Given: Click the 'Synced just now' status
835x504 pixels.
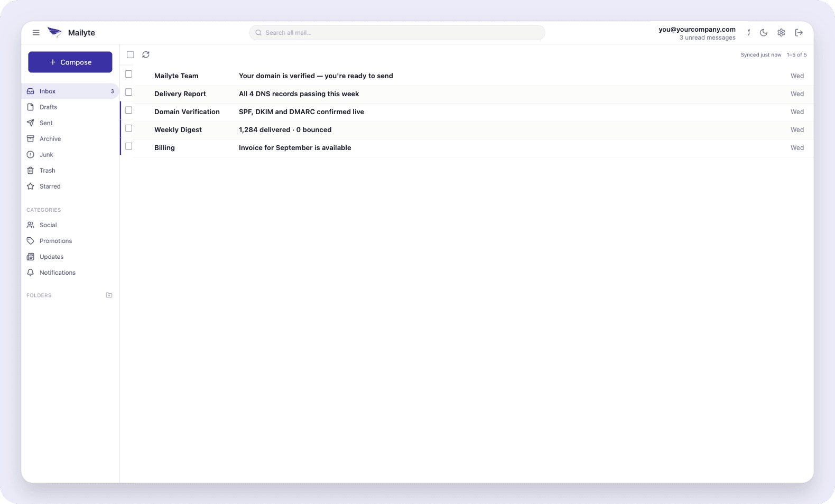Looking at the screenshot, I should point(761,55).
